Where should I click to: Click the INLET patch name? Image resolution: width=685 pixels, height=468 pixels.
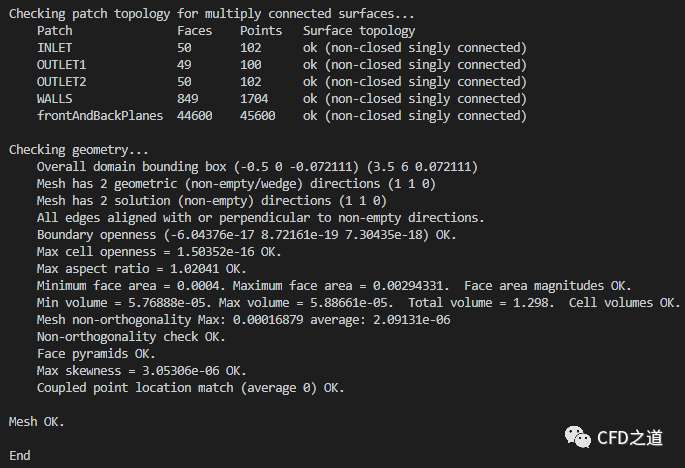coord(54,48)
